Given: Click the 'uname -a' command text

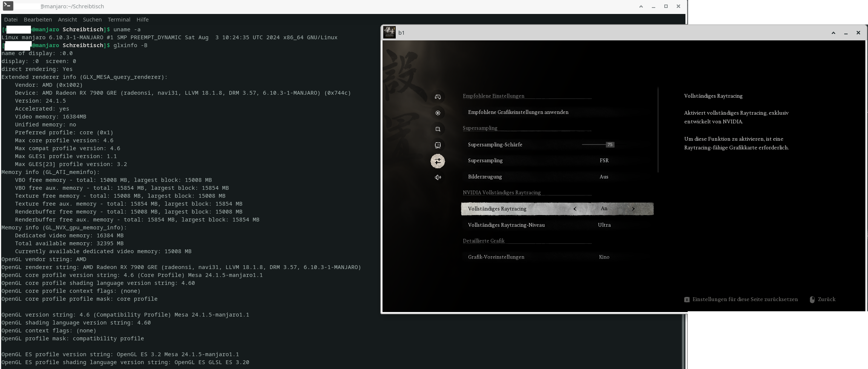Looking at the screenshot, I should [127, 29].
